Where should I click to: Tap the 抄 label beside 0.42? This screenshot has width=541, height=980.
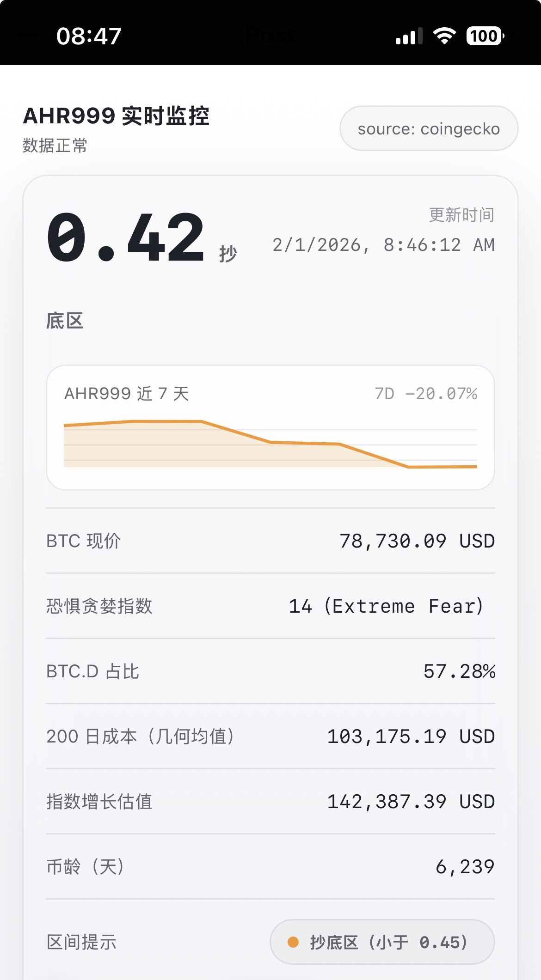point(228,254)
